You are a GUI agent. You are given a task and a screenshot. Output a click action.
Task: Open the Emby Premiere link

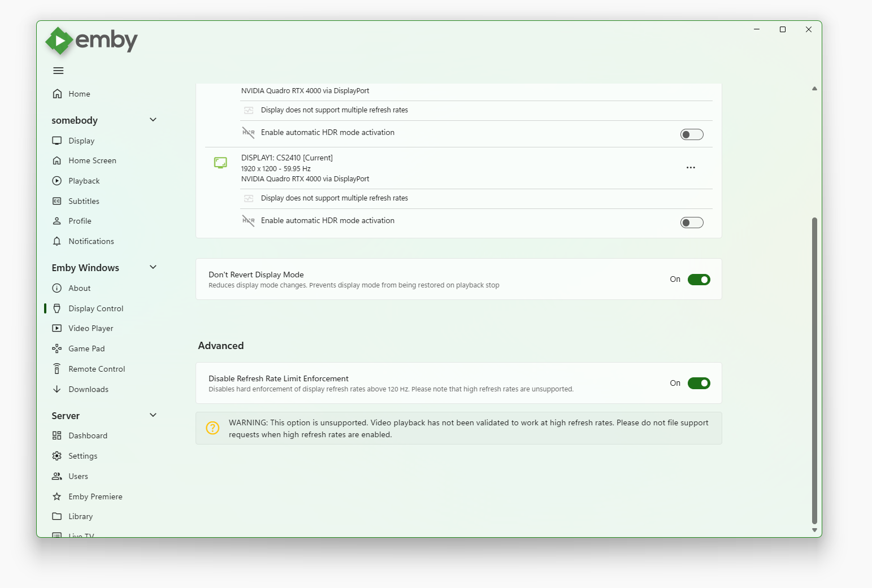pos(95,496)
